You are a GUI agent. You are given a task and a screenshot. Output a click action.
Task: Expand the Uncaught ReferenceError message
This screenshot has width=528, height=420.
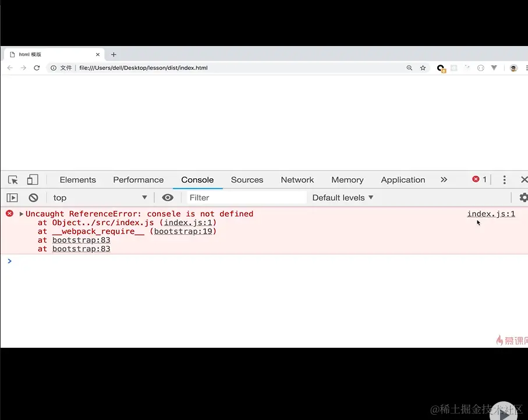click(x=21, y=214)
